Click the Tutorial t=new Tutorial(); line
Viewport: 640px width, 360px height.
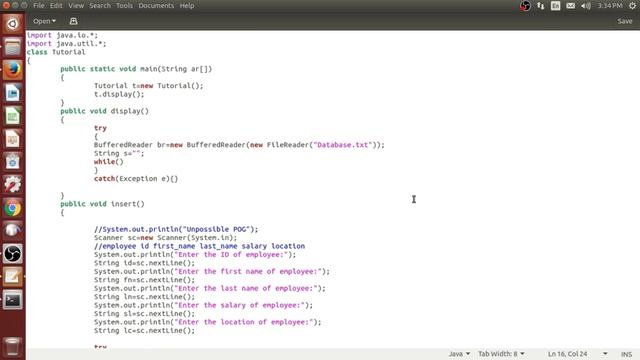(x=149, y=86)
